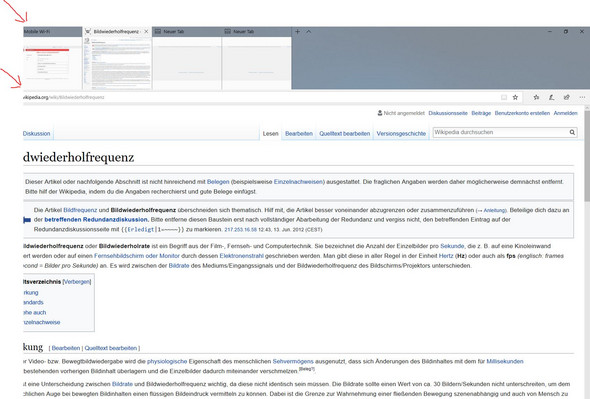Viewport: 590px width, 399px height.
Task: Open the Mobile Wi-Fi tab preview thumbnail
Action: click(x=52, y=63)
